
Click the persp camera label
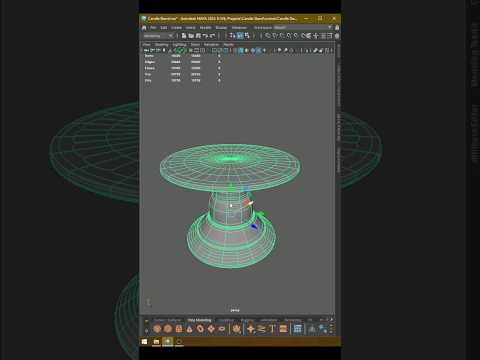(235, 310)
